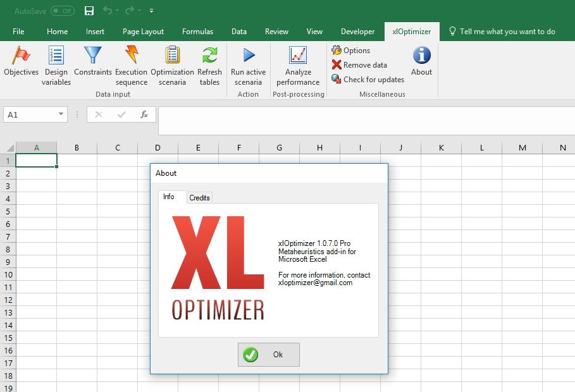This screenshot has height=392, width=575.
Task: Click the Select All corner triangle
Action: 10,148
